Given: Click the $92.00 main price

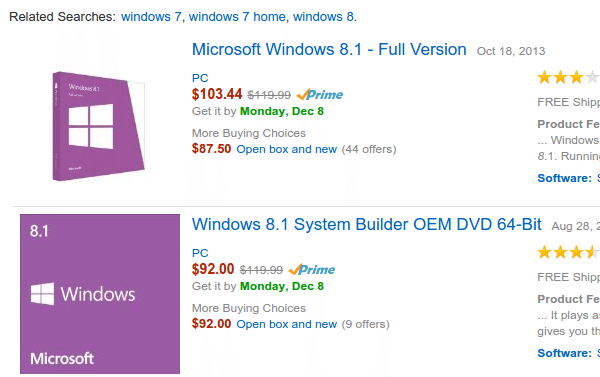Looking at the screenshot, I should (213, 269).
